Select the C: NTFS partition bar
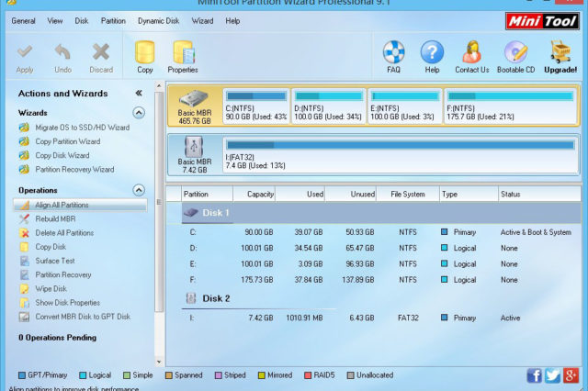The width and height of the screenshot is (588, 391). (x=254, y=105)
